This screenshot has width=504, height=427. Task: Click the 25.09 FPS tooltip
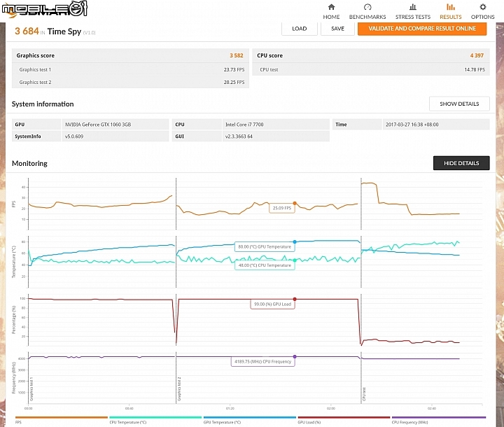coord(282,208)
